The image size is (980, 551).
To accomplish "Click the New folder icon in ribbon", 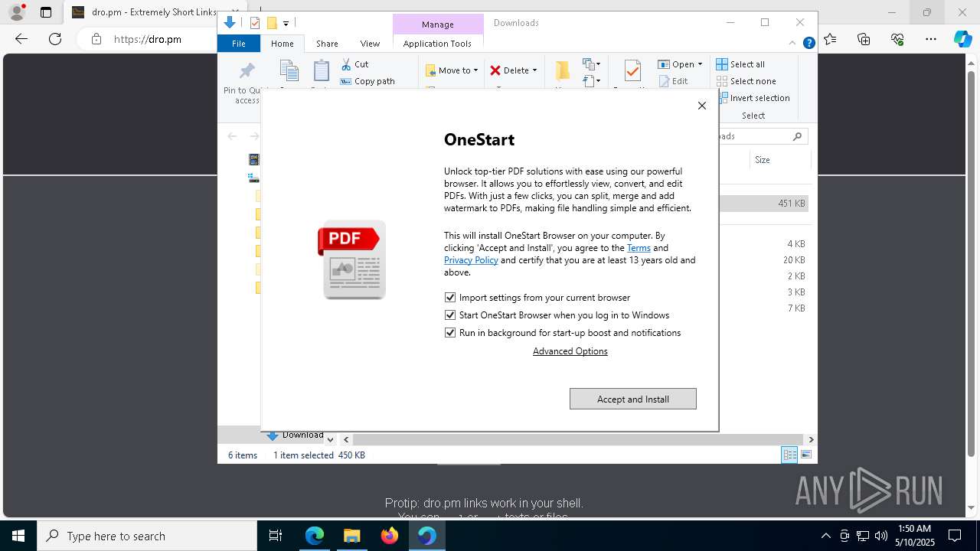I will click(563, 71).
